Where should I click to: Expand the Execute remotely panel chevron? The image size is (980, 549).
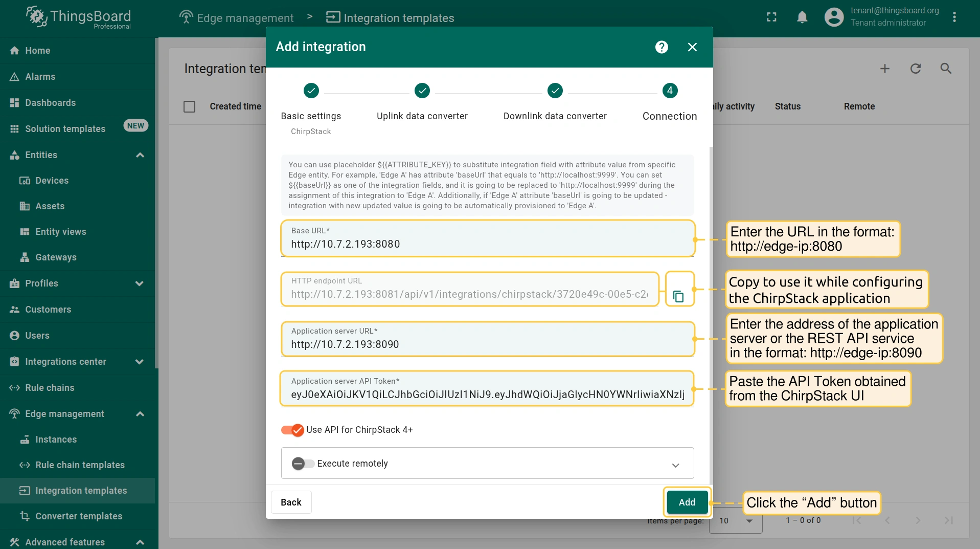click(x=675, y=465)
